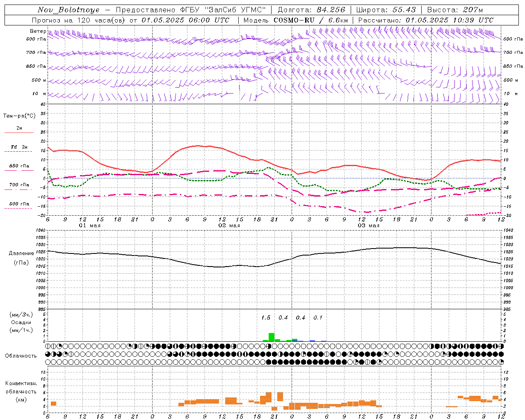Image resolution: width=525 pixels, height=420 pixels.
Task: Click the 1.5 precipitation amount label
Action: pos(266,318)
